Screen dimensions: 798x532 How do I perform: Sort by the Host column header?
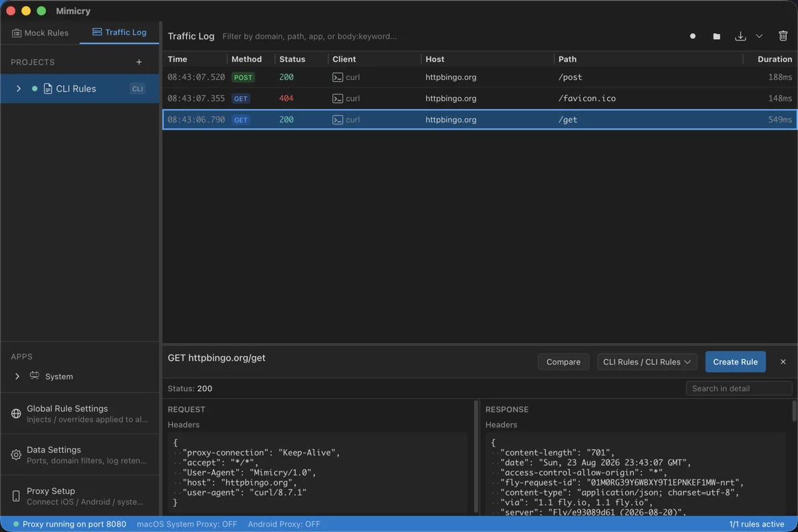tap(435, 59)
